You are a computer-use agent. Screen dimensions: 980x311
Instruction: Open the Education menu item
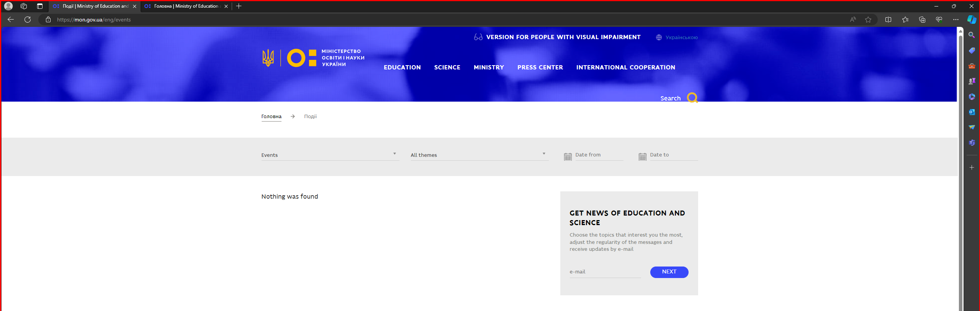tap(402, 67)
